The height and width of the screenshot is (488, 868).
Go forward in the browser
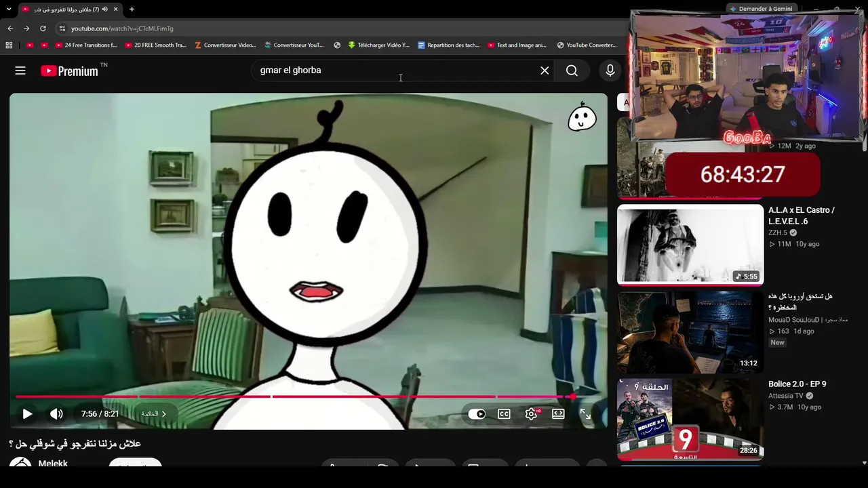pyautogui.click(x=26, y=28)
